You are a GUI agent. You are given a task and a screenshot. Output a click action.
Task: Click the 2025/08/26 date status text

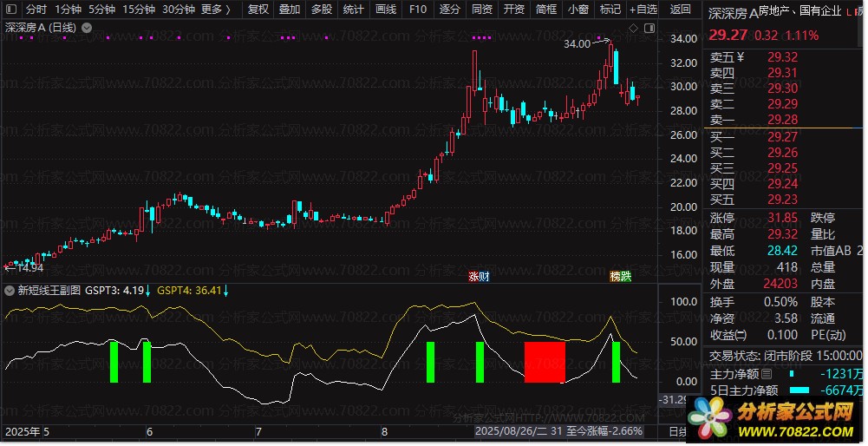(559, 431)
